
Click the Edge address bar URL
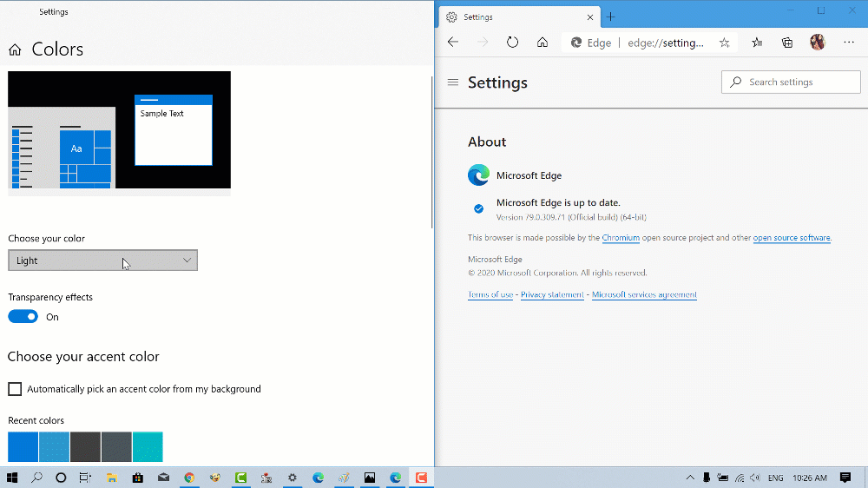point(666,43)
